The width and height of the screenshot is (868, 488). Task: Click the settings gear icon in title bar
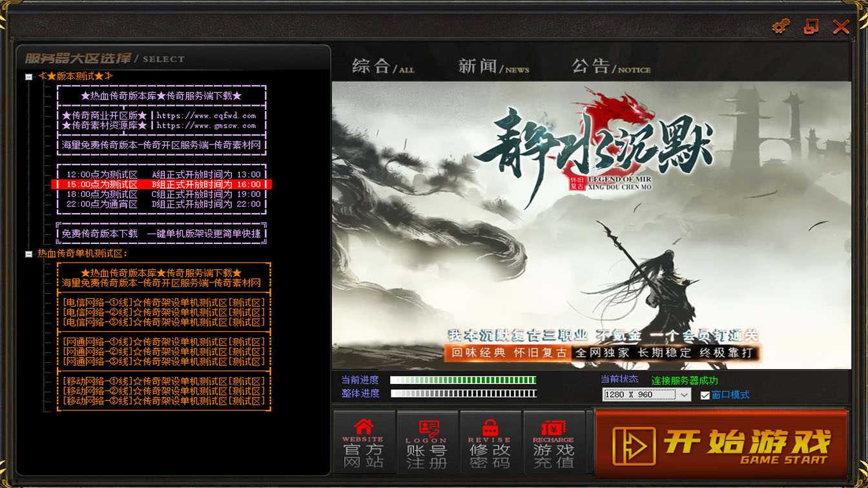pos(781,26)
